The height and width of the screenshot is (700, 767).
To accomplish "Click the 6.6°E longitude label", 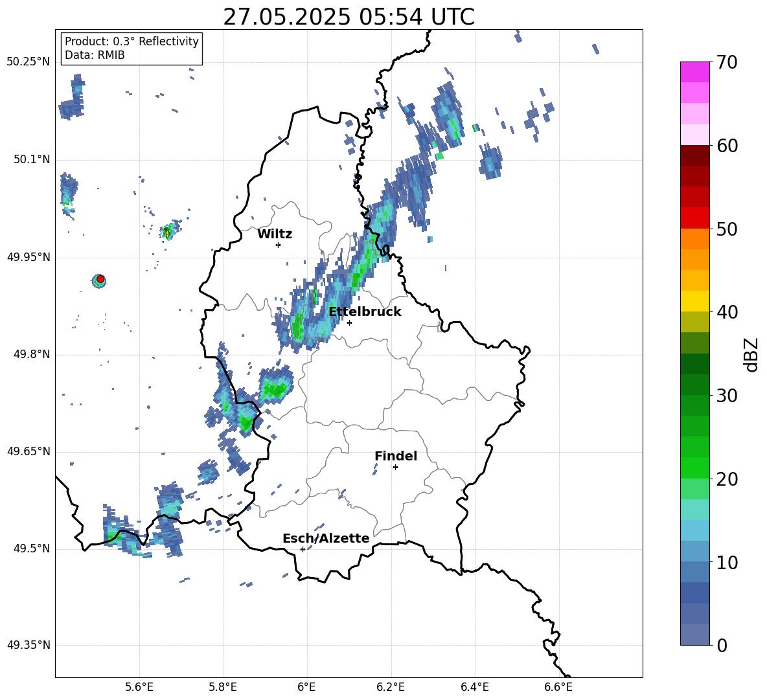I will click(558, 687).
